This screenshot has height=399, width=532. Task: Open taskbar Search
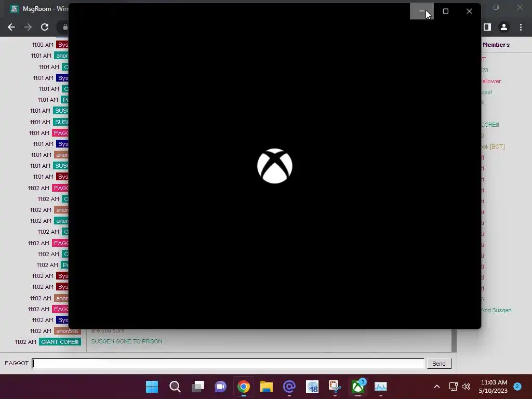coord(175,387)
